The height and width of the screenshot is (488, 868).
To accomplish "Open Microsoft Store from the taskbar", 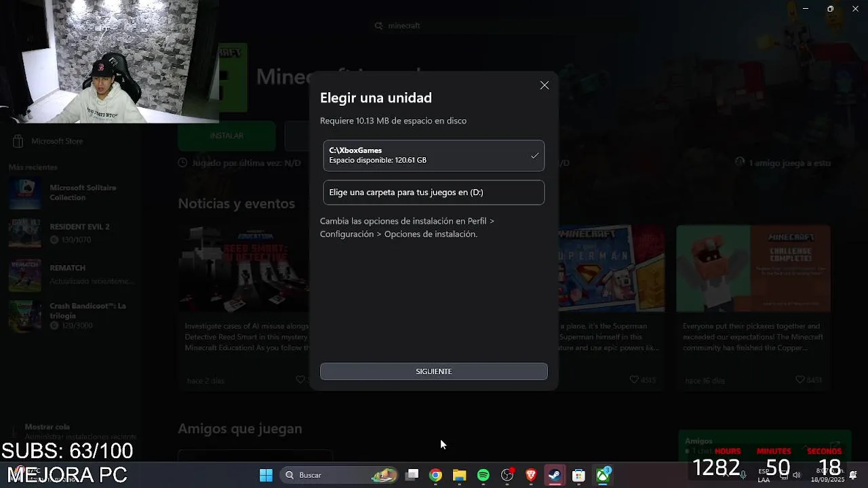I will [578, 475].
